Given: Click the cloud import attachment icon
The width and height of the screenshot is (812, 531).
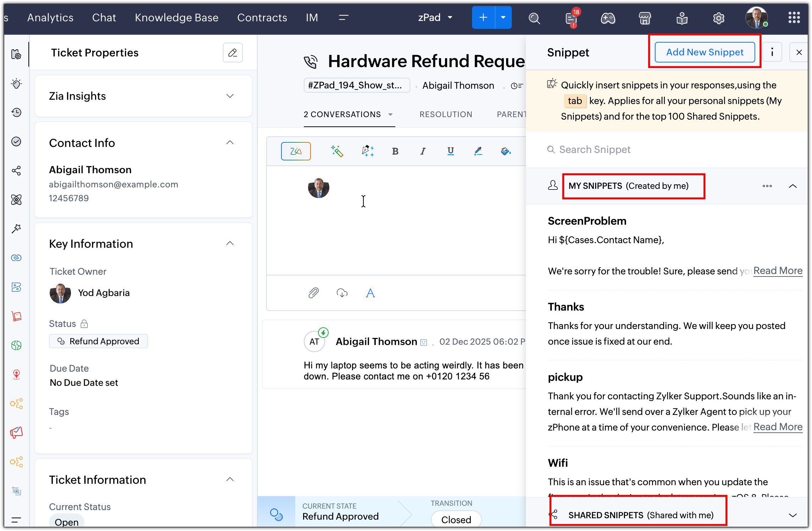Looking at the screenshot, I should click(x=342, y=293).
